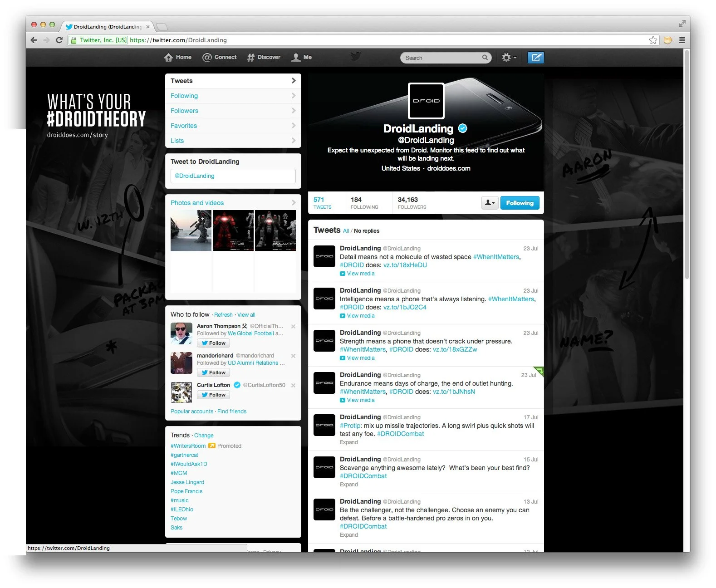Open the Discover hashtag tab

264,57
